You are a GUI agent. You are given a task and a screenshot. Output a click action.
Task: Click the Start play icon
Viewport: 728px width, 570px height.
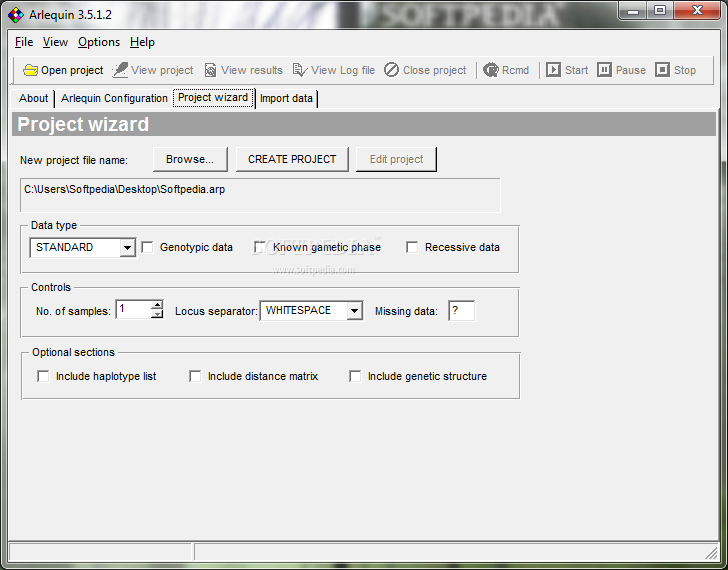click(x=553, y=70)
